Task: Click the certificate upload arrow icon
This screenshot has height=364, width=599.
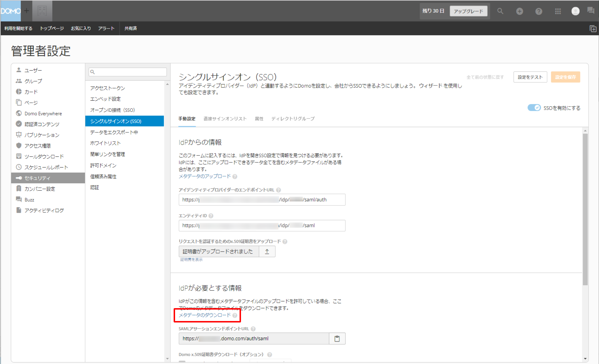Action: tap(267, 252)
